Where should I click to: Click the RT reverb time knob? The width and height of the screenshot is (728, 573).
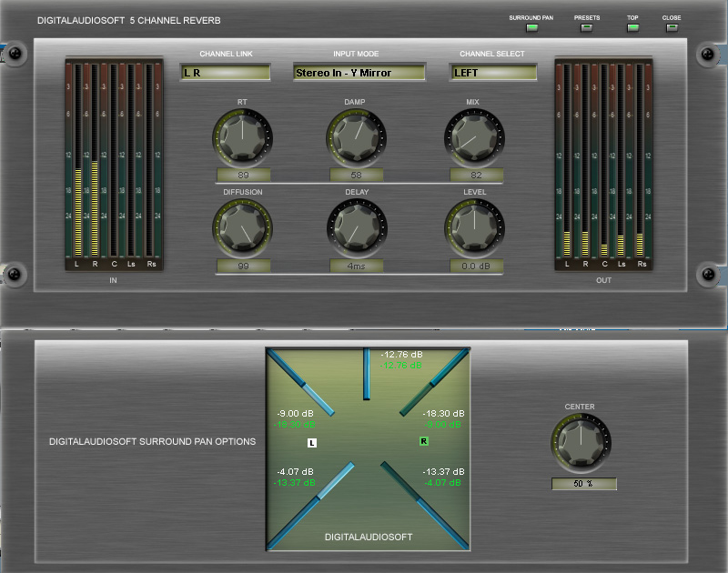coord(242,138)
